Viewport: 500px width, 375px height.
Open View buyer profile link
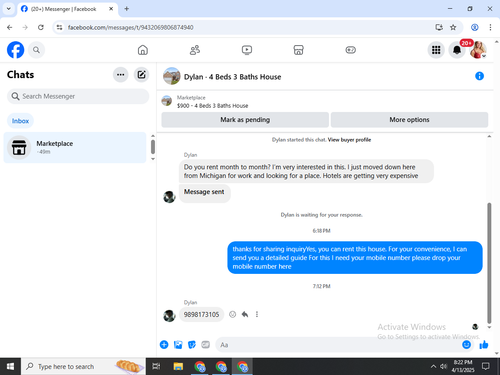click(349, 140)
